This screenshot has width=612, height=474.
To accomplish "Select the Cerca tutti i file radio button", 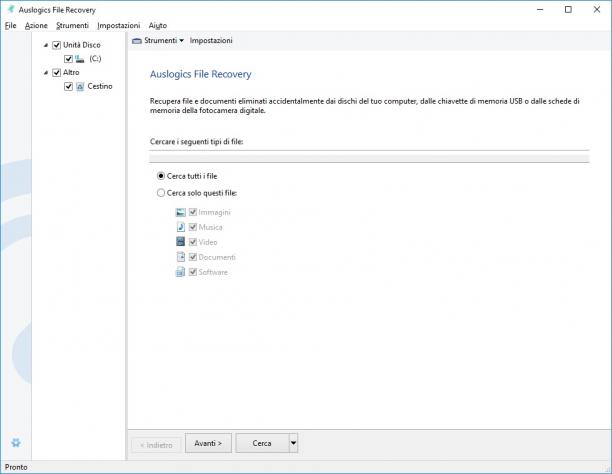I will (x=161, y=176).
